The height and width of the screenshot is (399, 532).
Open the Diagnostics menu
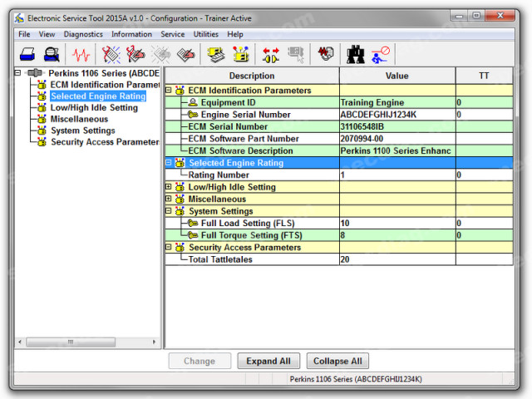tap(83, 34)
